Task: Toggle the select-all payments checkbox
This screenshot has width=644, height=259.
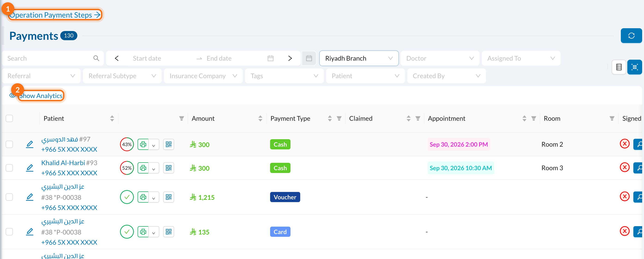Action: pos(9,119)
